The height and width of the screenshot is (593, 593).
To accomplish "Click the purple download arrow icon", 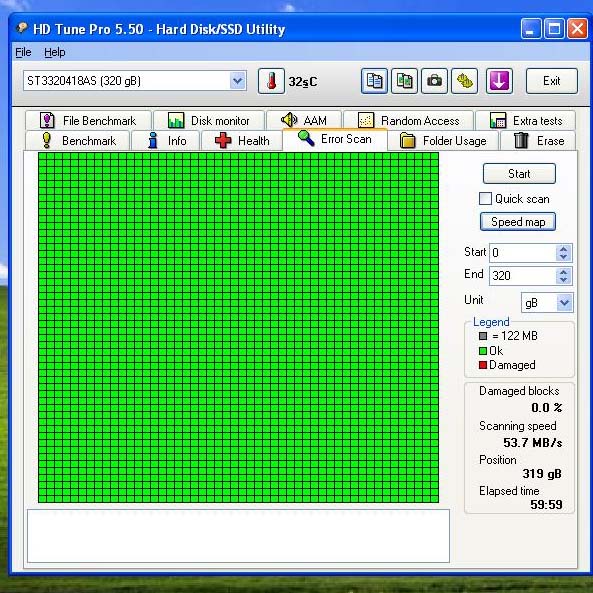I will 499,81.
